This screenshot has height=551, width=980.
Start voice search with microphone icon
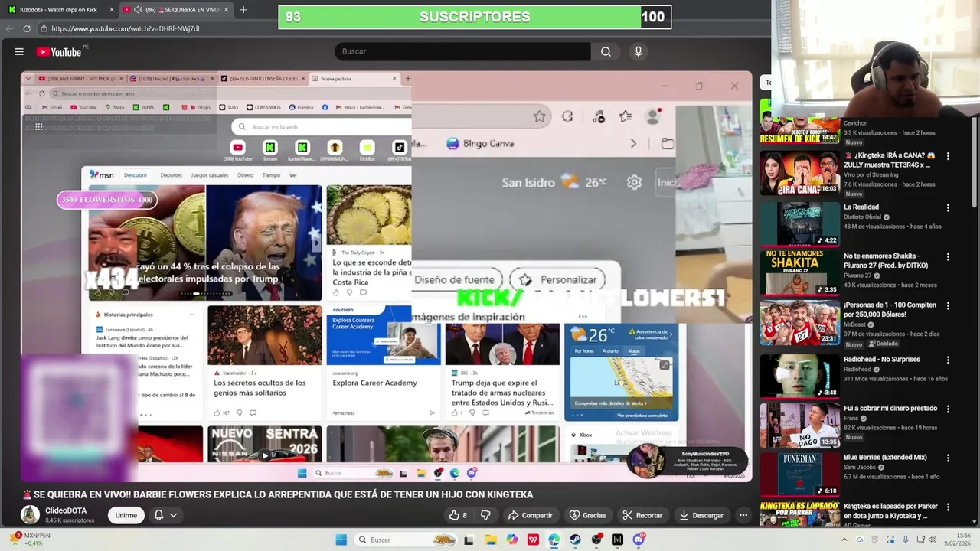point(639,51)
